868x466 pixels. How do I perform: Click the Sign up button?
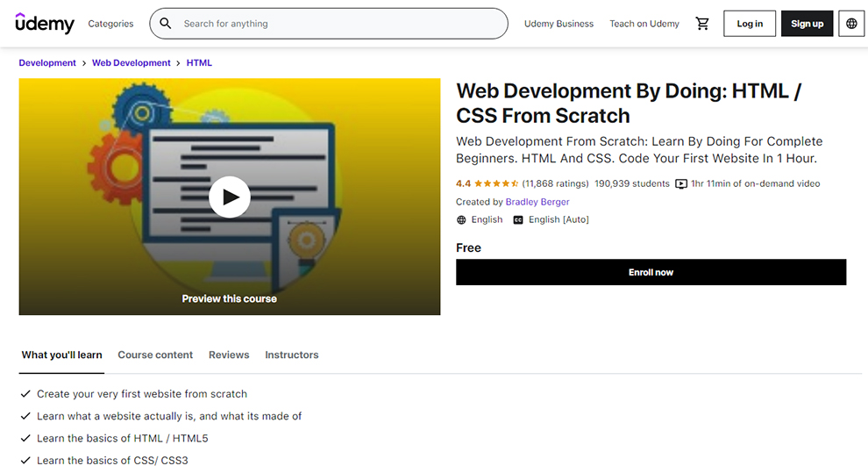pyautogui.click(x=808, y=24)
